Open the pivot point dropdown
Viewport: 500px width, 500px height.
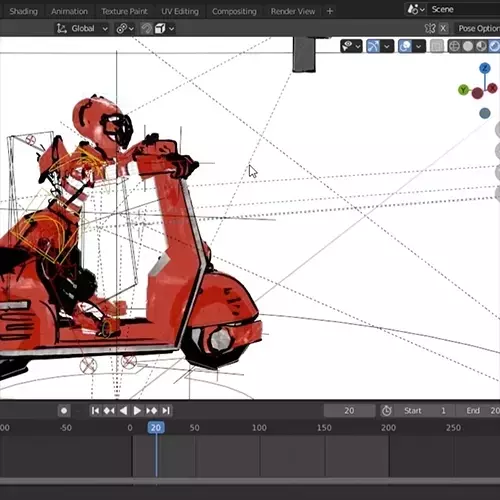pyautogui.click(x=125, y=29)
